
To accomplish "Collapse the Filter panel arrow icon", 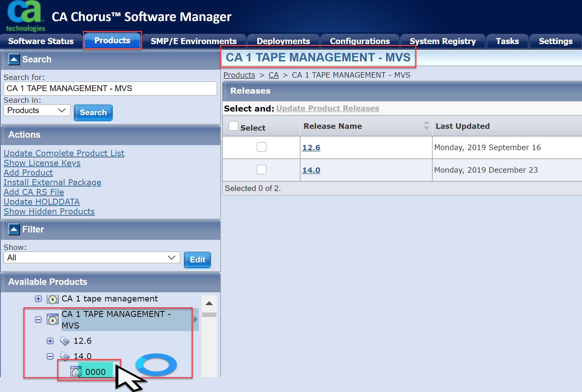I will pos(14,229).
